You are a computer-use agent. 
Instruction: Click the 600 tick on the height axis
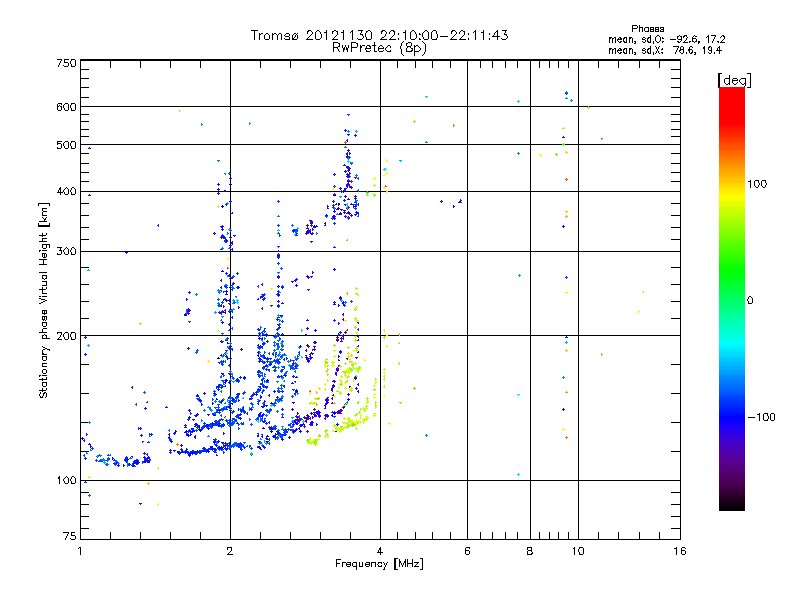(66, 107)
